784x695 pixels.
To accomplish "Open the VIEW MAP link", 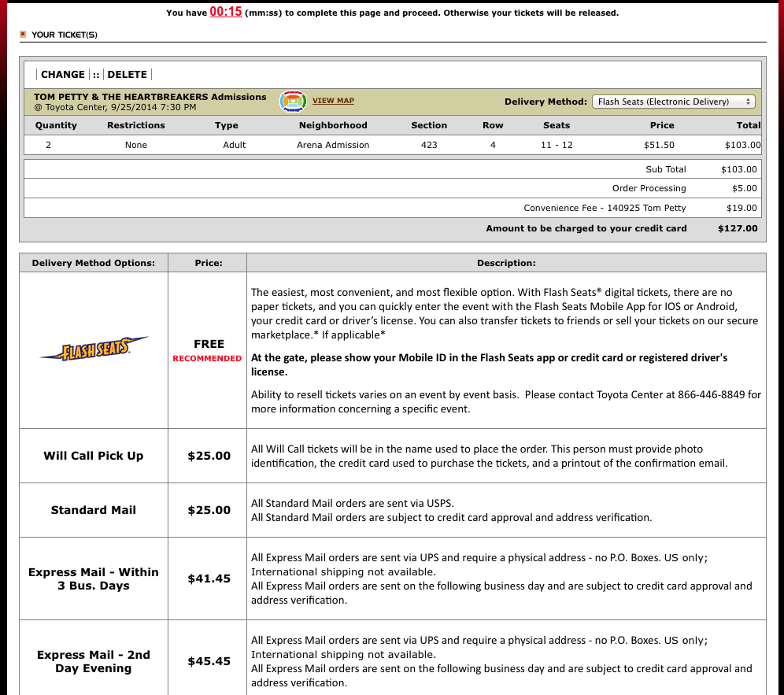I will [x=333, y=101].
